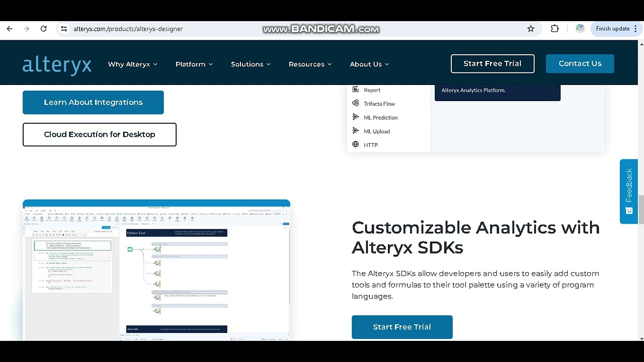Expand the Why Alteryx menu

[133, 64]
